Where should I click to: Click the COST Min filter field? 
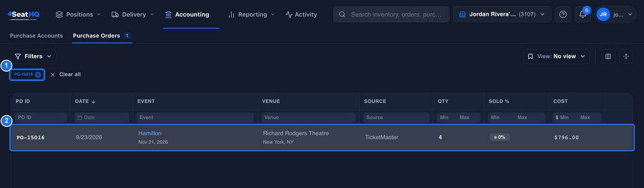pyautogui.click(x=565, y=118)
